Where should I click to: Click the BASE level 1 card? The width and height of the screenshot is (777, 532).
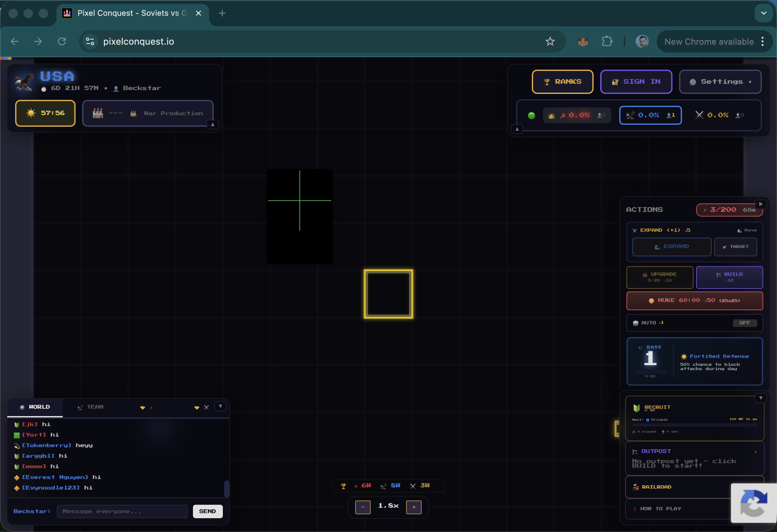pos(695,361)
